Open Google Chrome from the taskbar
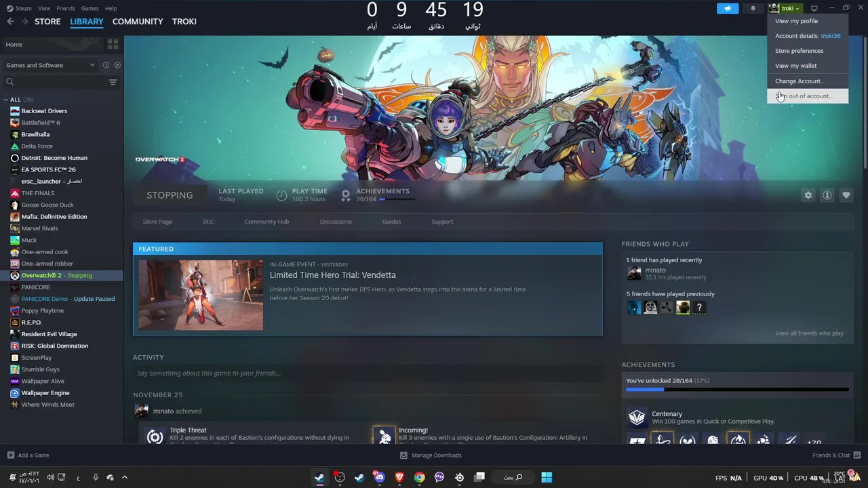 point(419,477)
